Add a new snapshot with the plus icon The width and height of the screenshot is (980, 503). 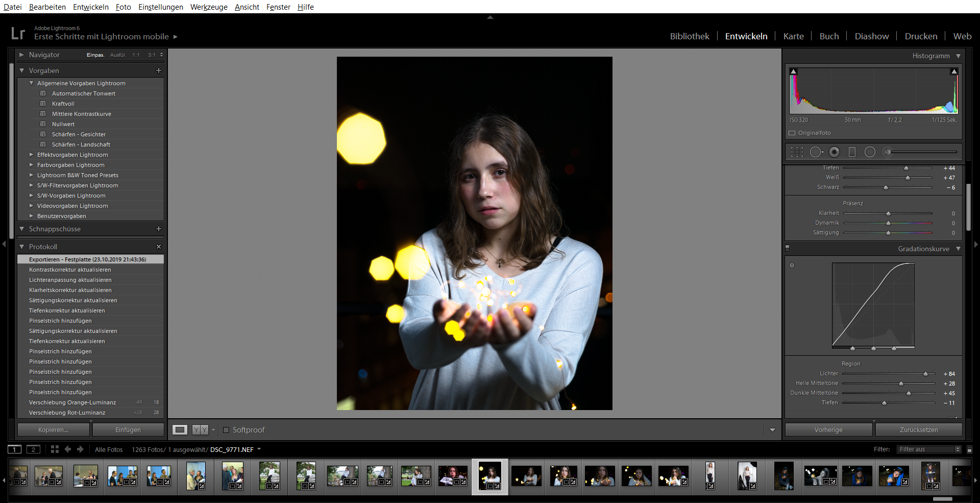click(159, 229)
